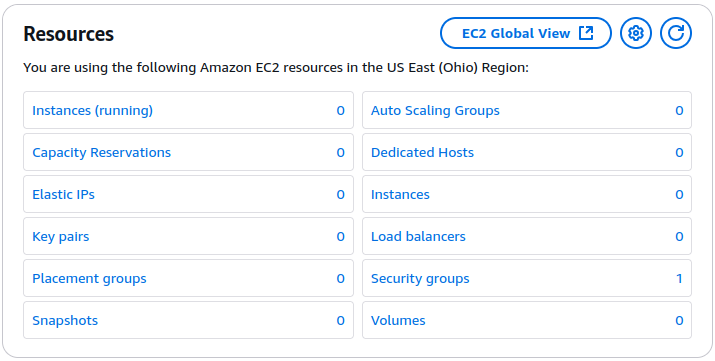The height and width of the screenshot is (361, 715).
Task: Click the Security groups count of 1
Action: [x=679, y=278]
